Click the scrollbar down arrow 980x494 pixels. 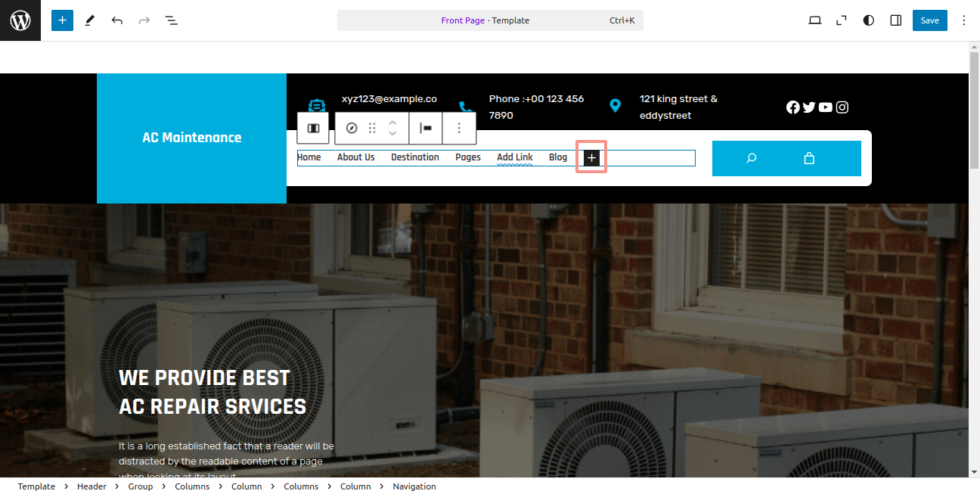click(x=974, y=472)
